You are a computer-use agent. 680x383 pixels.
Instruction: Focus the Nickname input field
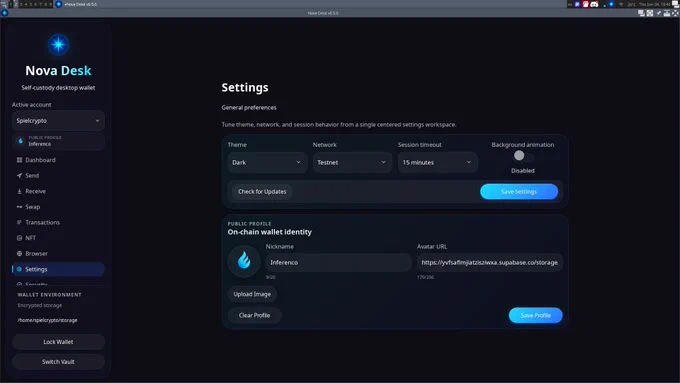(x=338, y=262)
